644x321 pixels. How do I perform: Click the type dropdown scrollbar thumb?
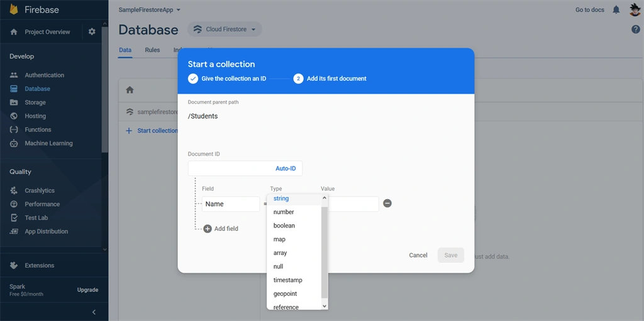[325, 252]
